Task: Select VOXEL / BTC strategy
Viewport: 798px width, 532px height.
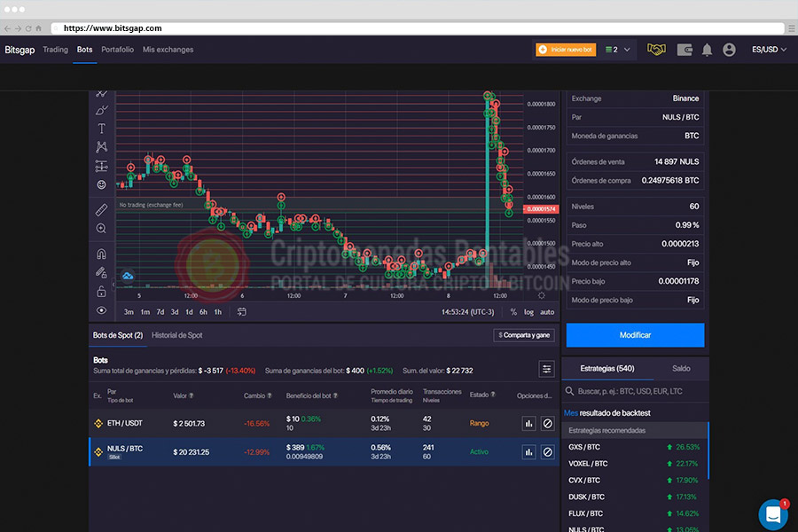Action: 634,464
